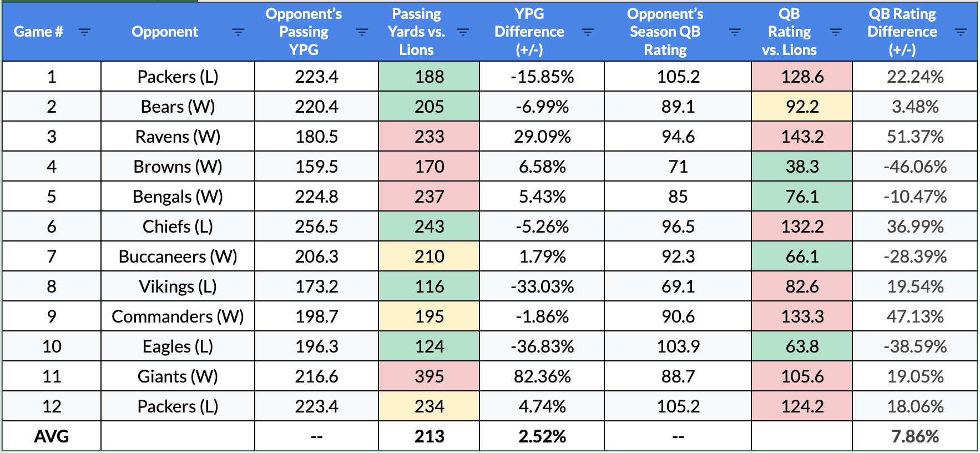Select the green cell showing 188 yards
This screenshot has height=453, width=980.
(429, 77)
